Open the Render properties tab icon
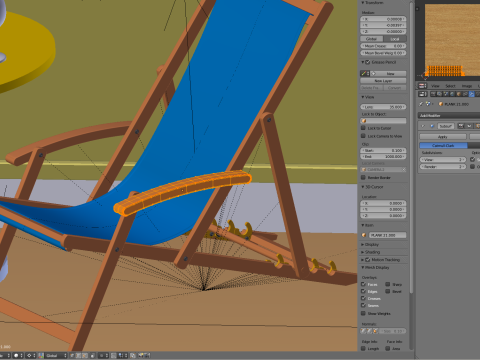The height and width of the screenshot is (360, 480). [x=433, y=94]
